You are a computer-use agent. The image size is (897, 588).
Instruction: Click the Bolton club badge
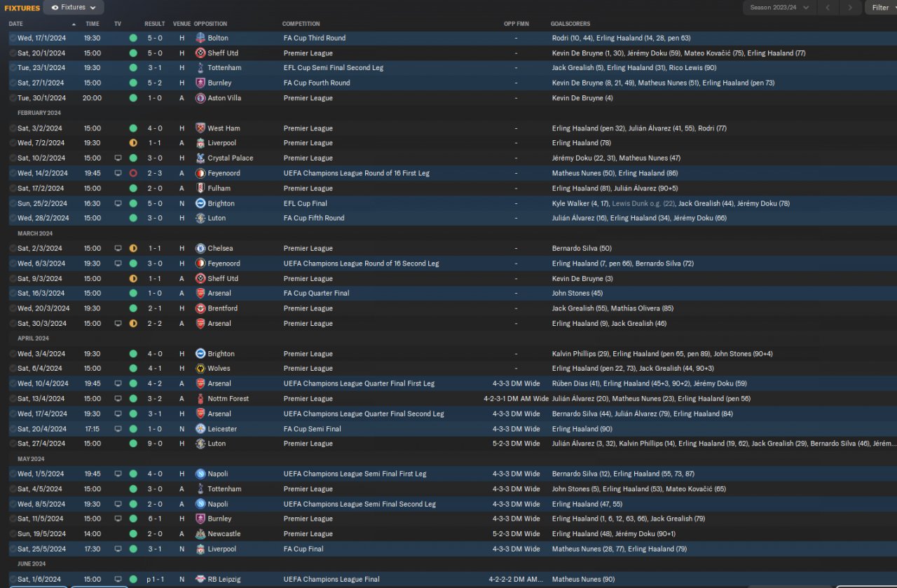point(200,38)
